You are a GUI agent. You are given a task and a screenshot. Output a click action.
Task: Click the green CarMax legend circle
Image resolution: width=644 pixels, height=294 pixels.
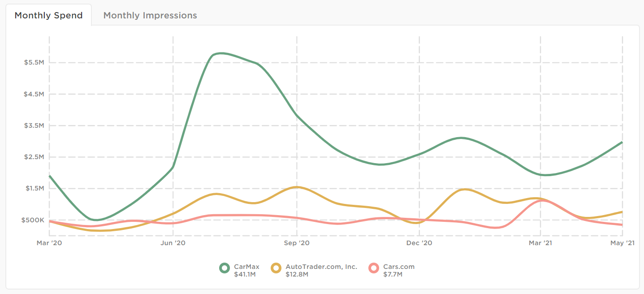(224, 267)
